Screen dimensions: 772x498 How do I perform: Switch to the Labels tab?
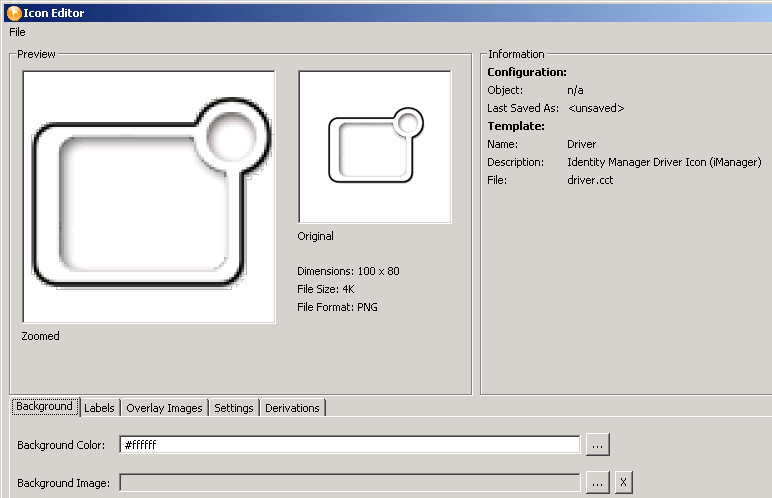[99, 408]
